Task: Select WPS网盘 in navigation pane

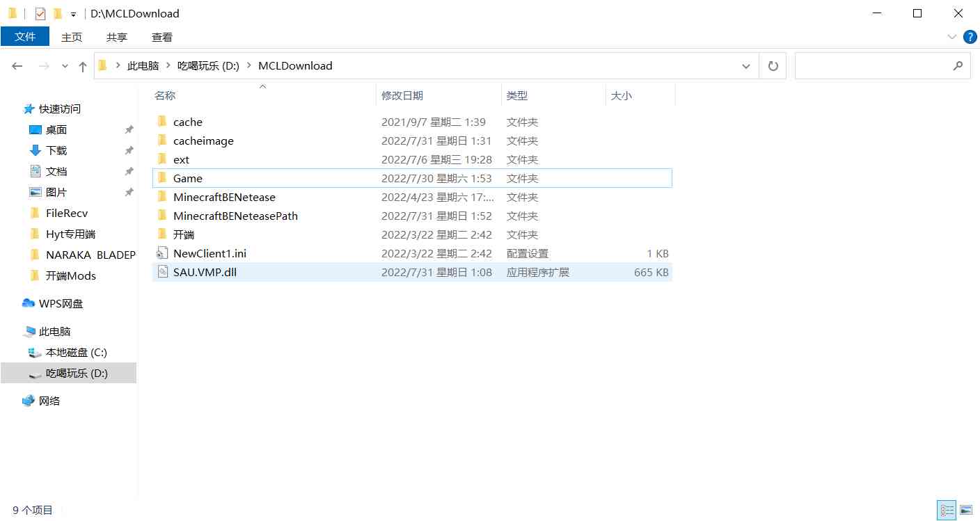Action: 61,303
